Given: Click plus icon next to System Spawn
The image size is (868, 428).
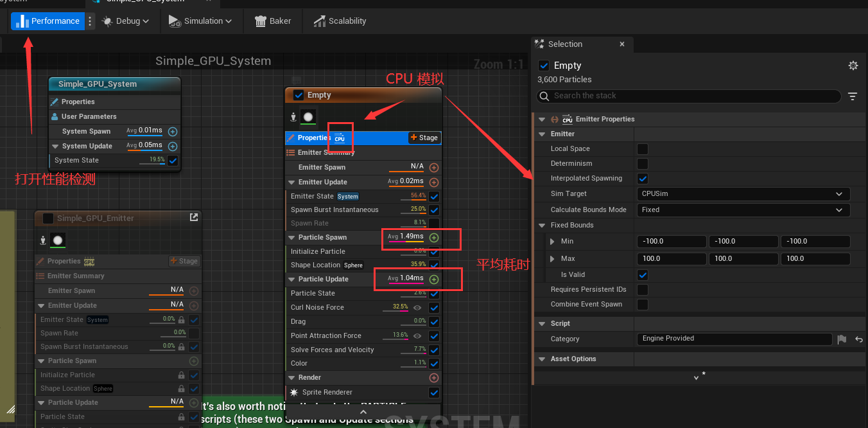Looking at the screenshot, I should point(172,131).
